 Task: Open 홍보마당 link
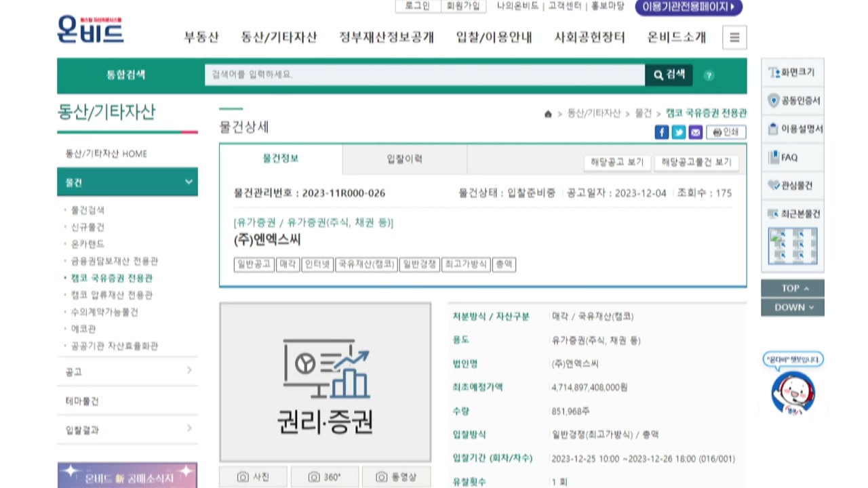coord(608,6)
